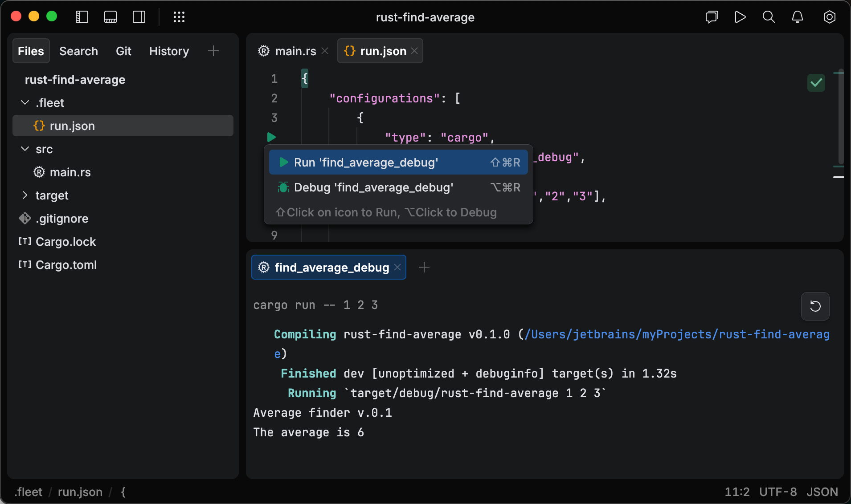Toggle the bottom panel visibility
Image resolution: width=851 pixels, height=504 pixels.
(x=110, y=17)
